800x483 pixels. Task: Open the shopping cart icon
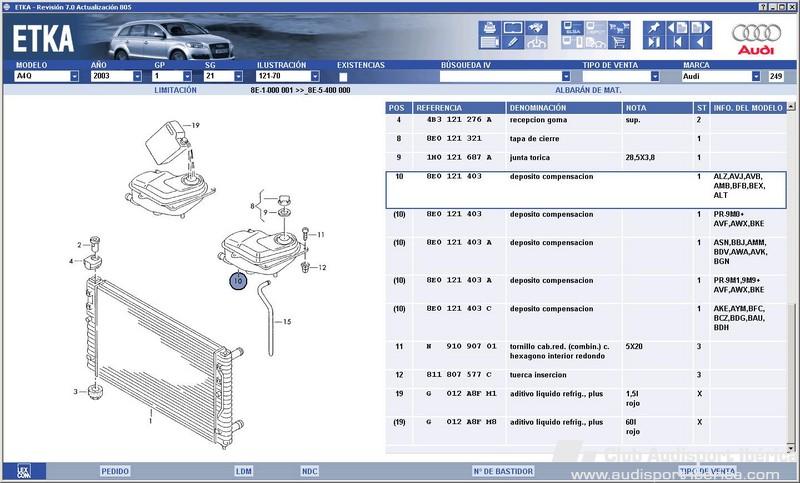619,42
